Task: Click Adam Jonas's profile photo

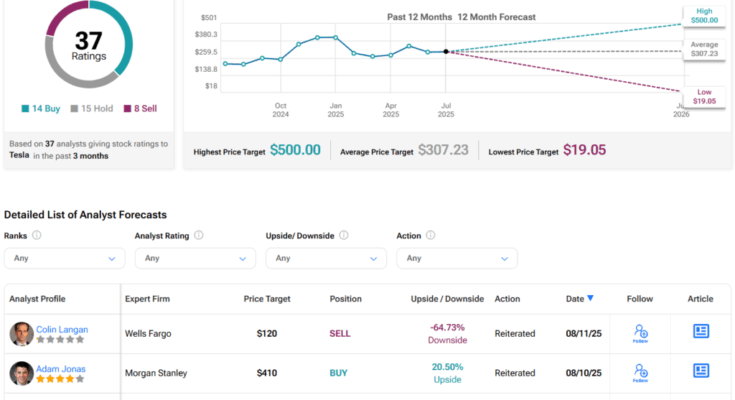Action: point(21,373)
